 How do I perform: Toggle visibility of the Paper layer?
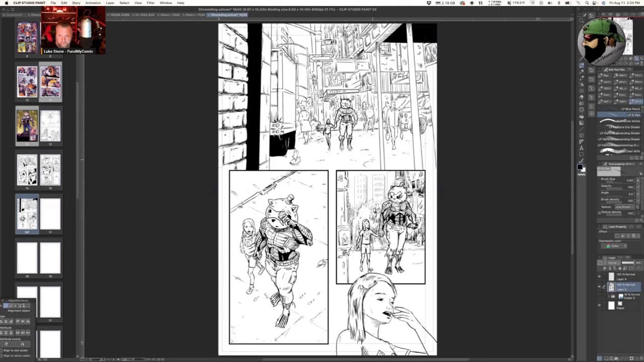click(599, 305)
